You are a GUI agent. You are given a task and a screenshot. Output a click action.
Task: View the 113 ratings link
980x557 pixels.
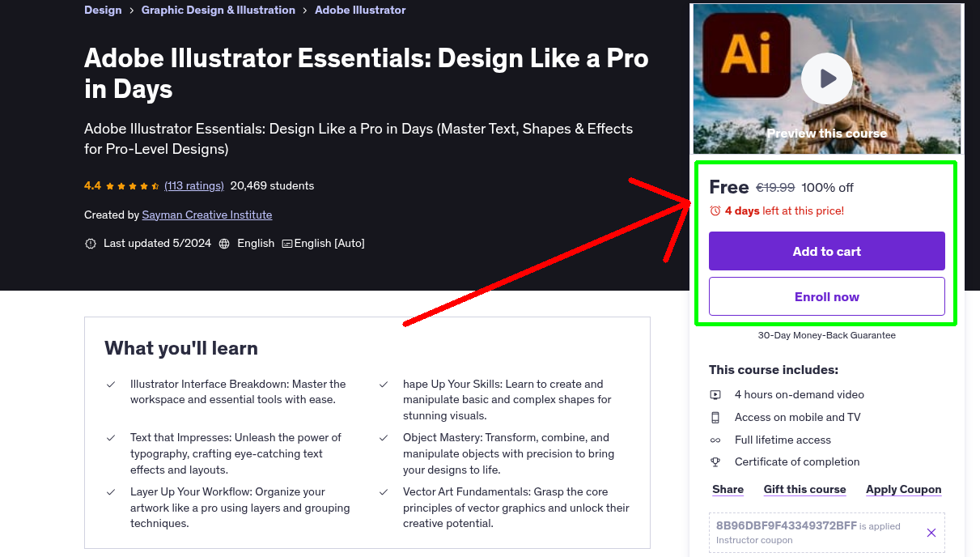pos(194,185)
